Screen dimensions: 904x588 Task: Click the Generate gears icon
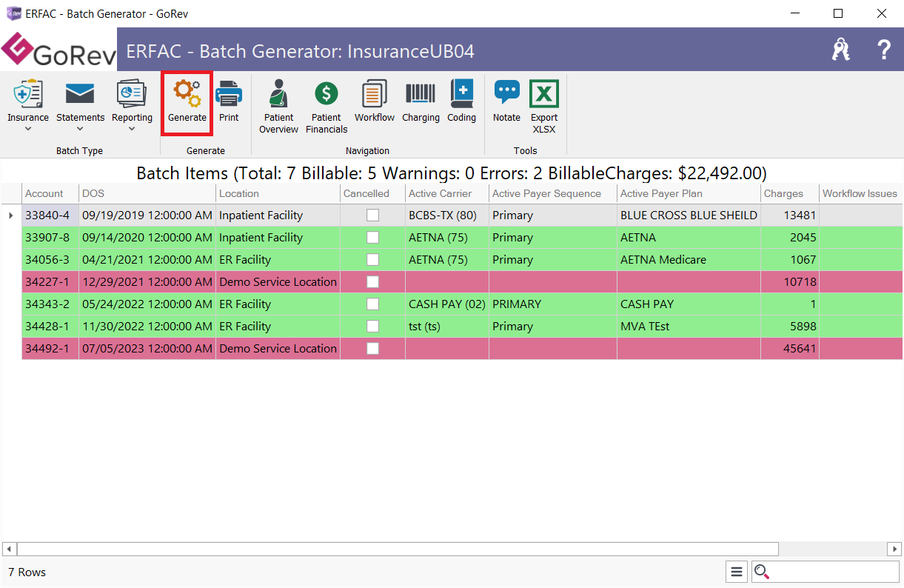[x=187, y=93]
